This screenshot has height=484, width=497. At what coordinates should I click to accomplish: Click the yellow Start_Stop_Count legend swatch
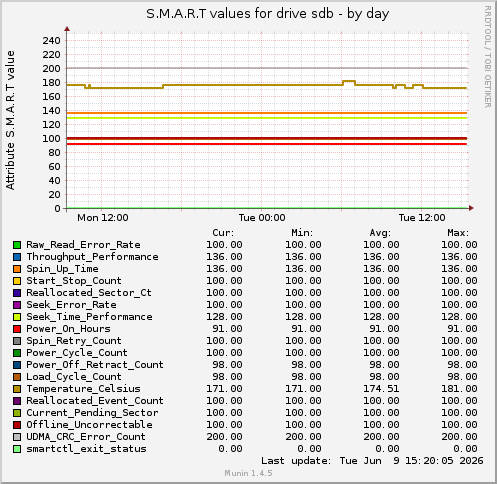17,281
